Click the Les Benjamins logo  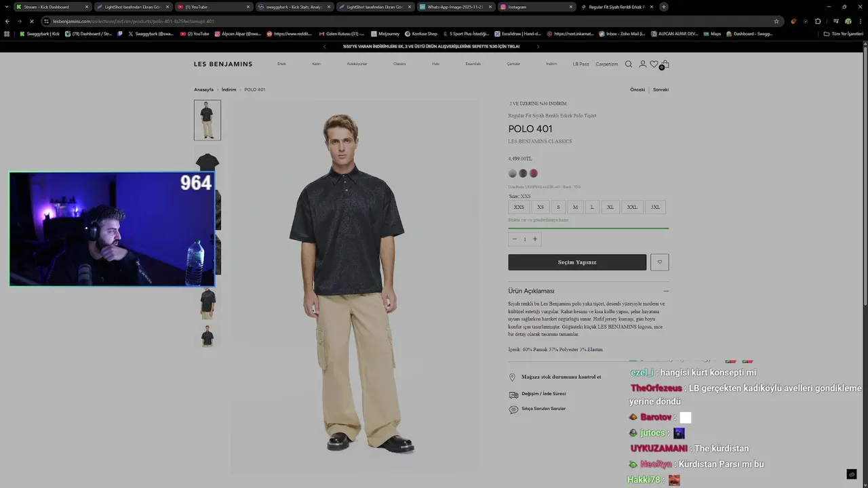point(223,64)
